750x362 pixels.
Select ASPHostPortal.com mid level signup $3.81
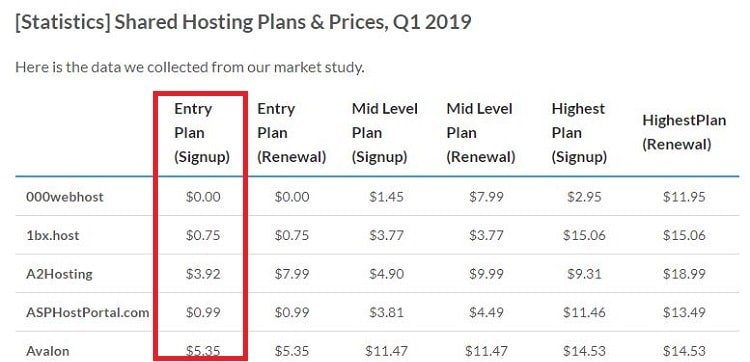pyautogui.click(x=386, y=313)
